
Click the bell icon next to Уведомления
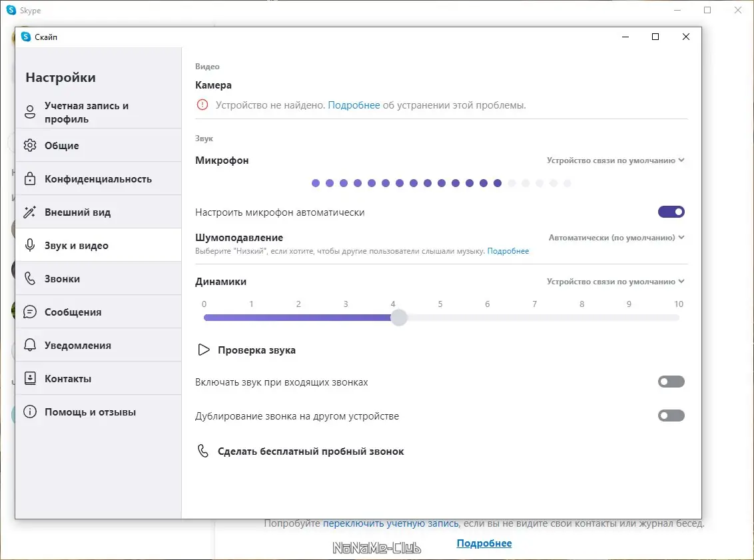pos(29,345)
